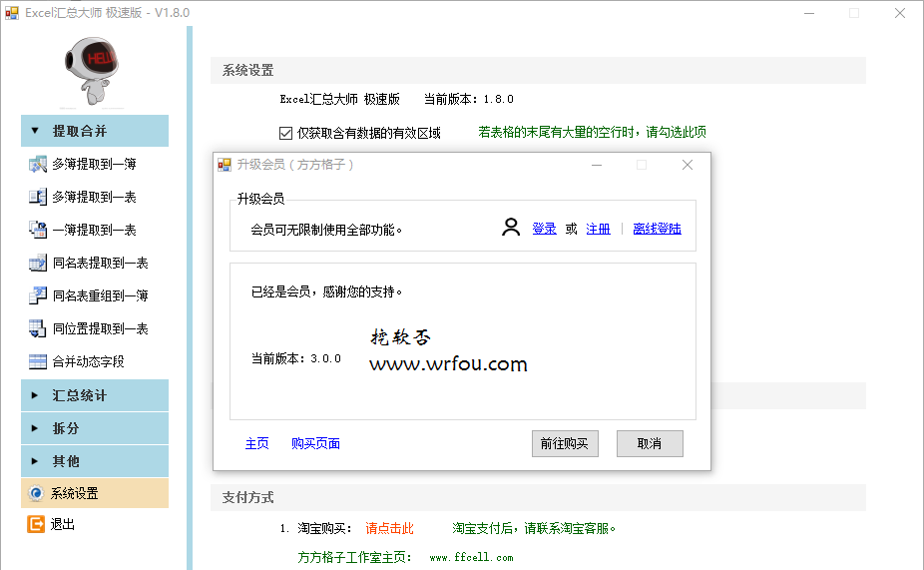Click the robot mascot logo

tap(92, 71)
